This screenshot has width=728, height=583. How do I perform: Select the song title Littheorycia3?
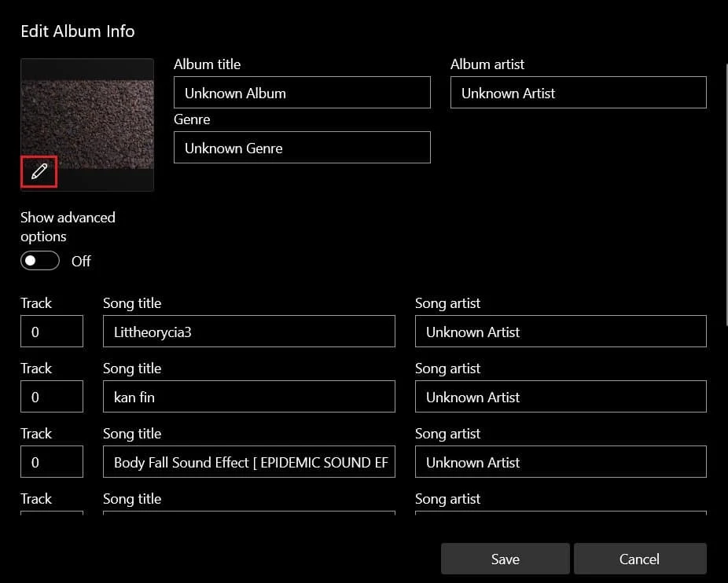pos(248,332)
